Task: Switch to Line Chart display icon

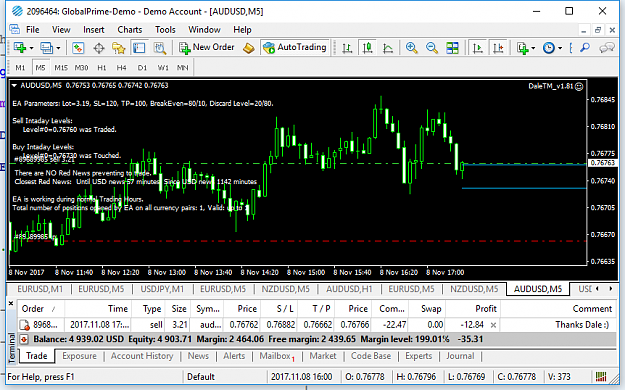Action: 387,48
